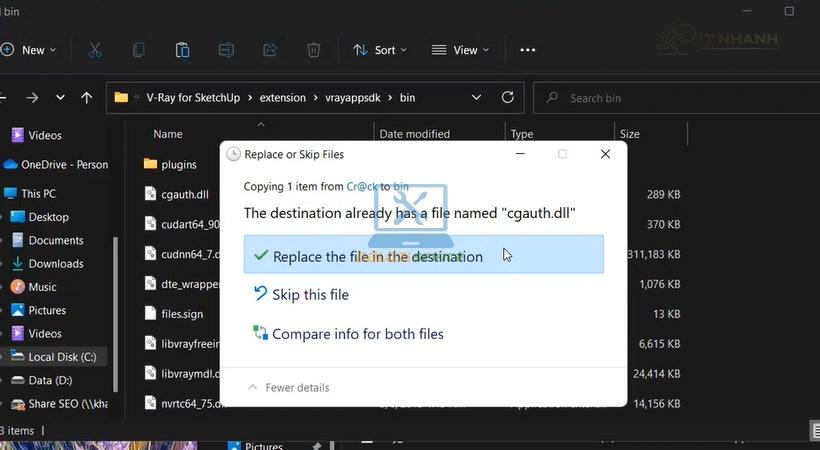The height and width of the screenshot is (450, 820).
Task: Collapse dialog with Fewer details
Action: coord(289,388)
